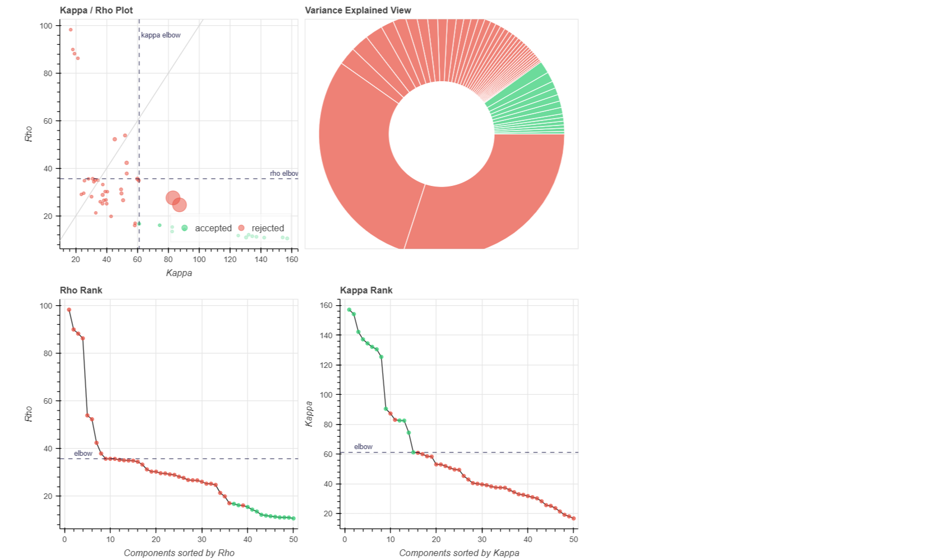Click the "elbow" label in Kappa Rank plot

click(363, 447)
